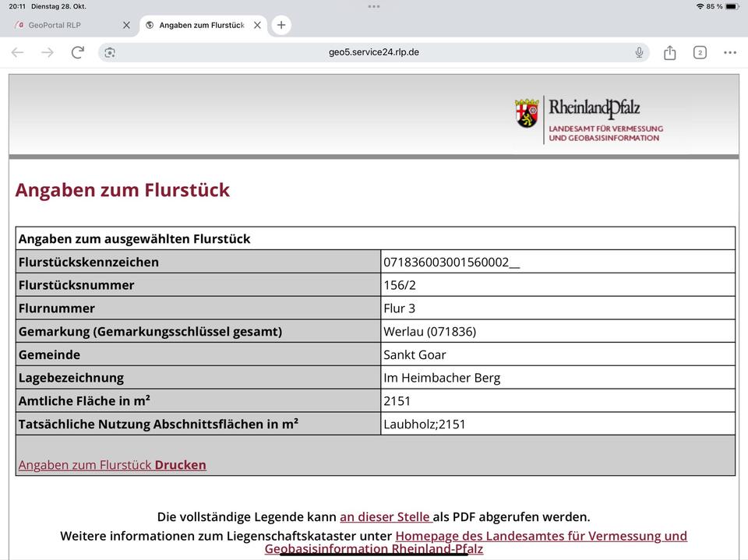Click the Rheinland-Pfalz logo
This screenshot has width=748, height=560.
589,119
